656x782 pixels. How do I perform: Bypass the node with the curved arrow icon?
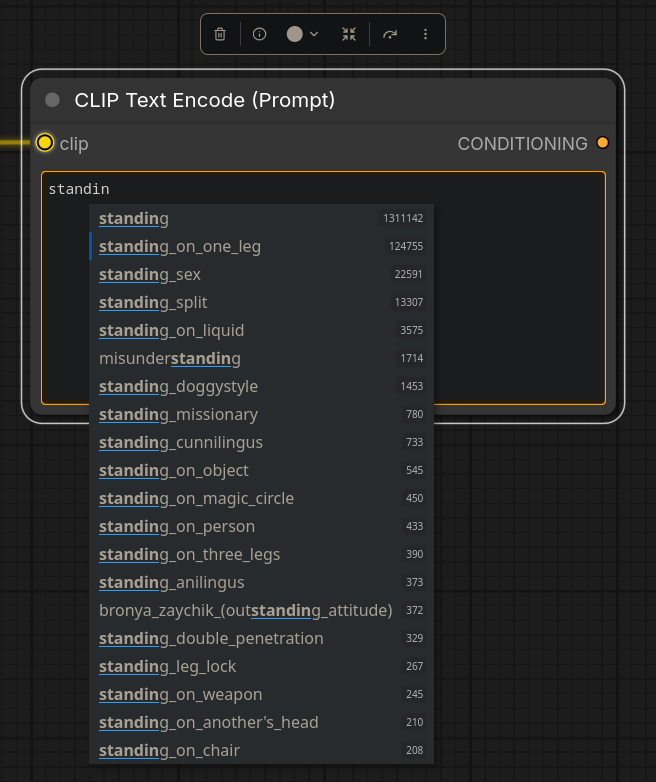(x=390, y=34)
